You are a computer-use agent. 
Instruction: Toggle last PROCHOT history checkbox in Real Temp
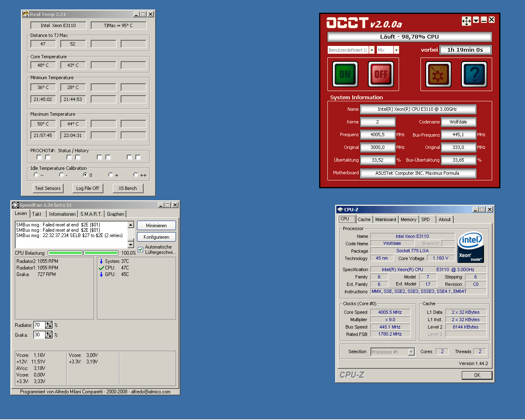click(x=138, y=157)
